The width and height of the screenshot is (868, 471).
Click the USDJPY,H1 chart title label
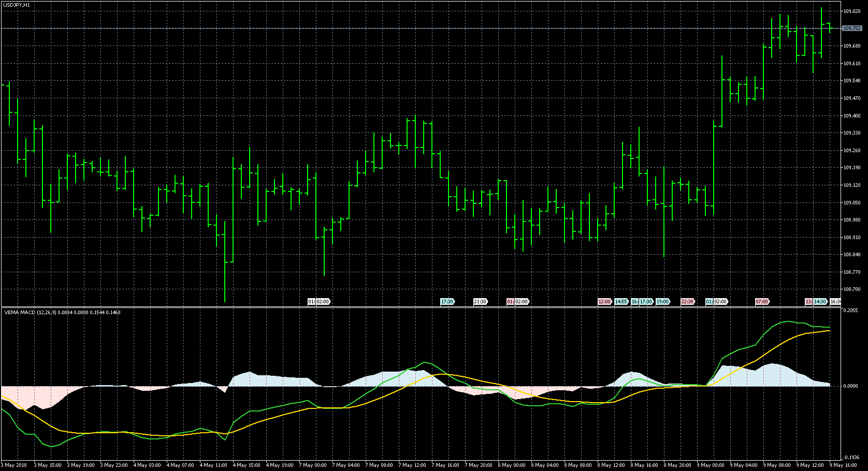[x=16, y=5]
